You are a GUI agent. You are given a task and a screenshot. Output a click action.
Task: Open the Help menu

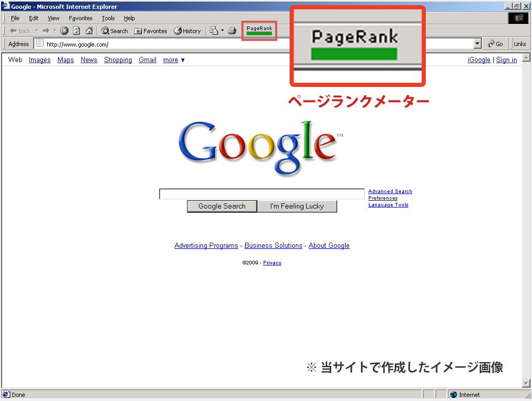point(130,18)
